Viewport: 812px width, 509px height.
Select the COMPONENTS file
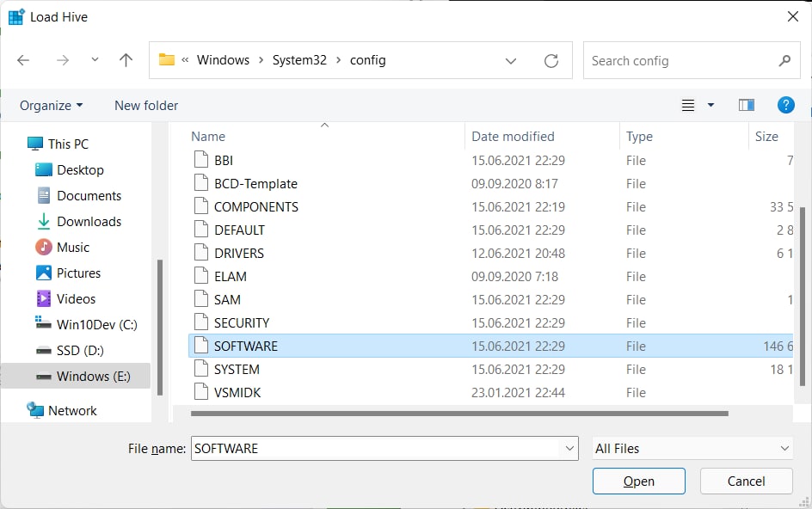pyautogui.click(x=491, y=207)
